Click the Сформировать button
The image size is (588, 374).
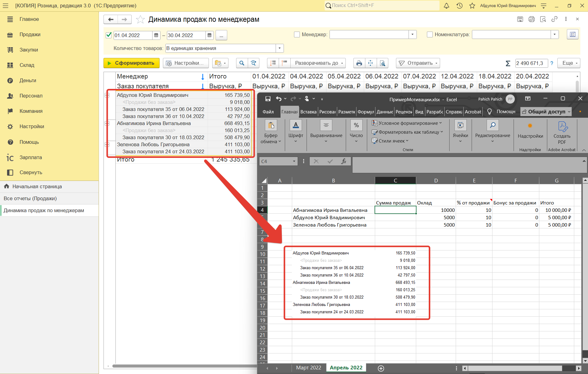[131, 63]
